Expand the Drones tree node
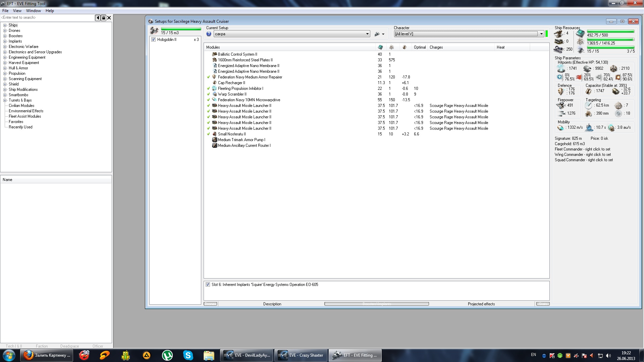644x362 pixels. [x=5, y=31]
